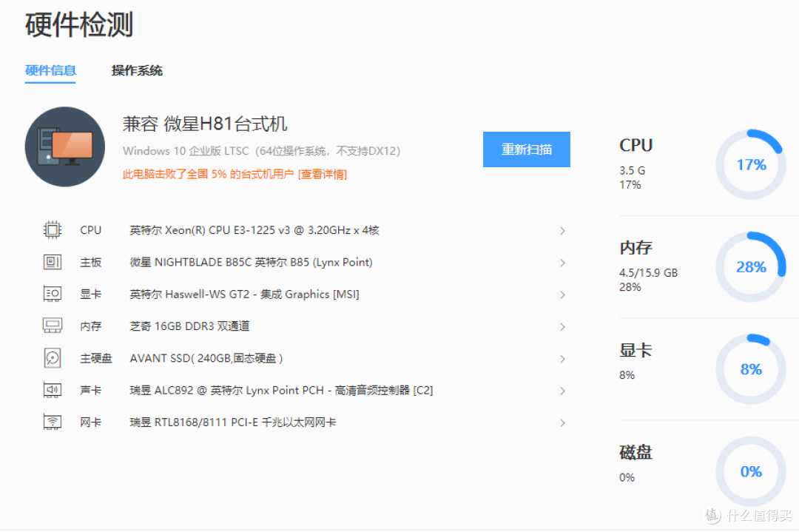Select the 英特尔 Haswell-WS GT2 graphics text

(x=244, y=294)
